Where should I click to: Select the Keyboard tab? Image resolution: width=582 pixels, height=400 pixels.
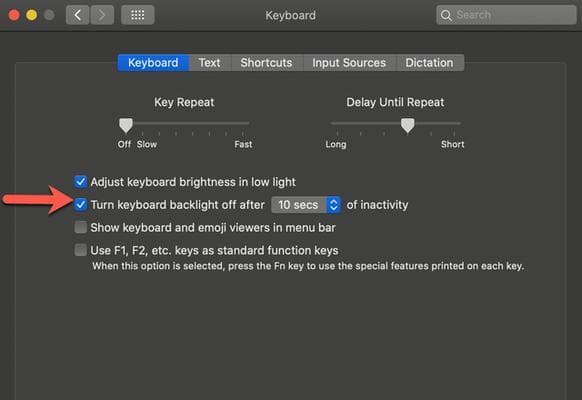(x=153, y=63)
